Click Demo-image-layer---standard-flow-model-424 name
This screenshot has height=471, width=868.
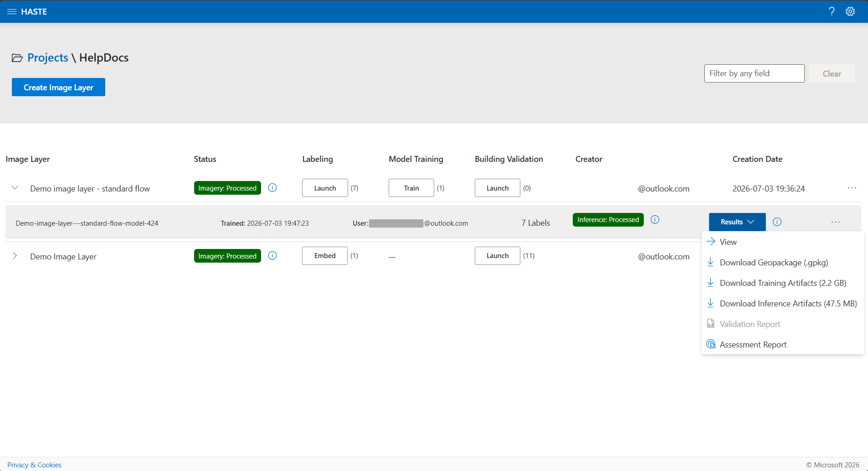click(87, 223)
